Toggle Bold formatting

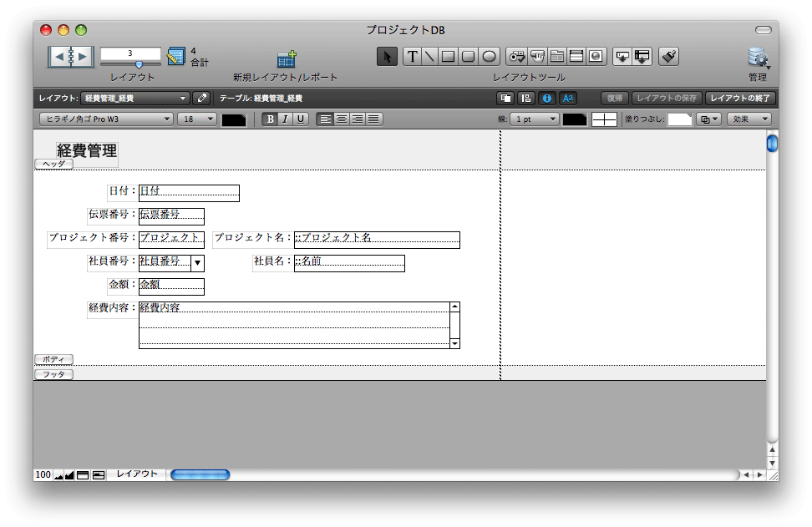[x=270, y=119]
